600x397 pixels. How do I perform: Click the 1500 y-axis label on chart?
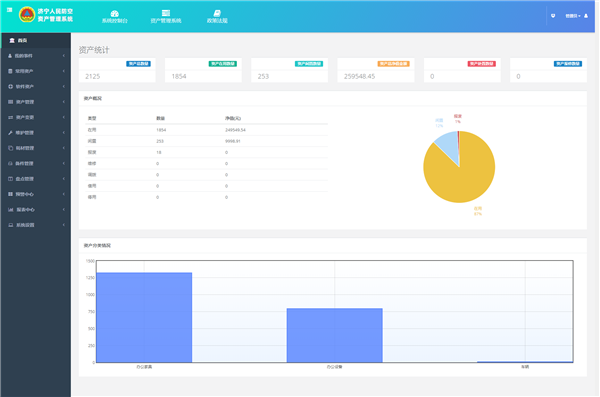[x=90, y=261]
